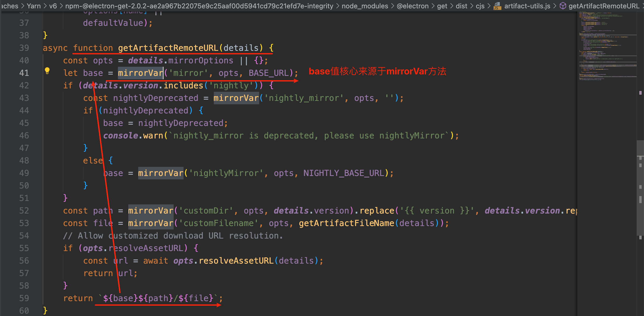
Task: Expand chevron after the Yarn breadcrumb
Action: pyautogui.click(x=45, y=6)
